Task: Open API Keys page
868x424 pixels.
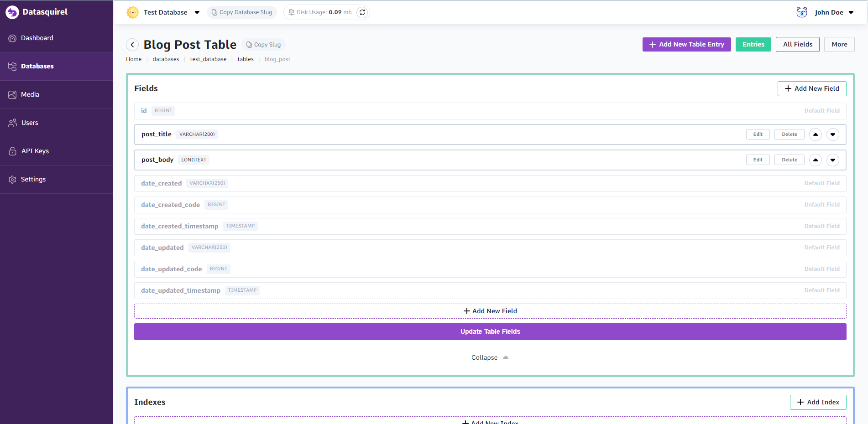Action: tap(57, 151)
